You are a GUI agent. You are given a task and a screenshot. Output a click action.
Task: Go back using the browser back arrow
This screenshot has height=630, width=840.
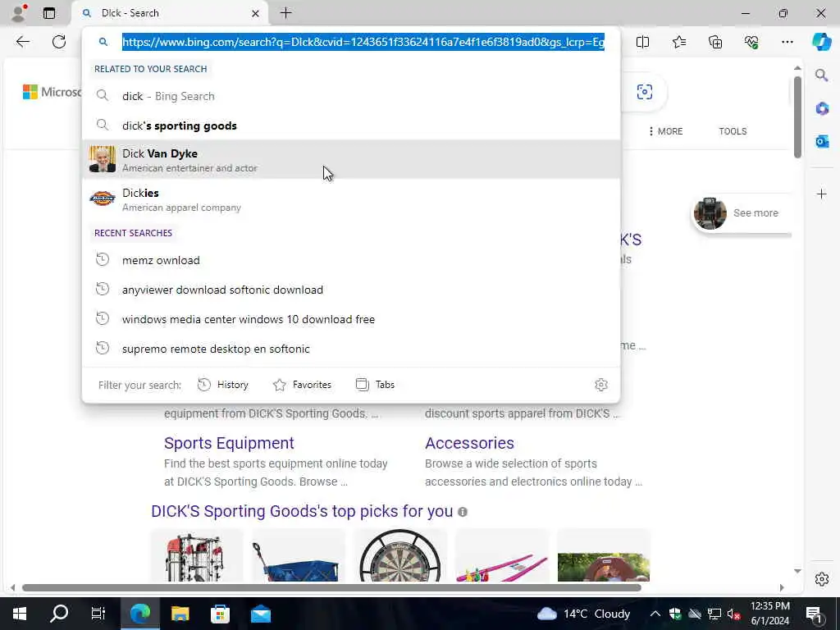(x=22, y=42)
